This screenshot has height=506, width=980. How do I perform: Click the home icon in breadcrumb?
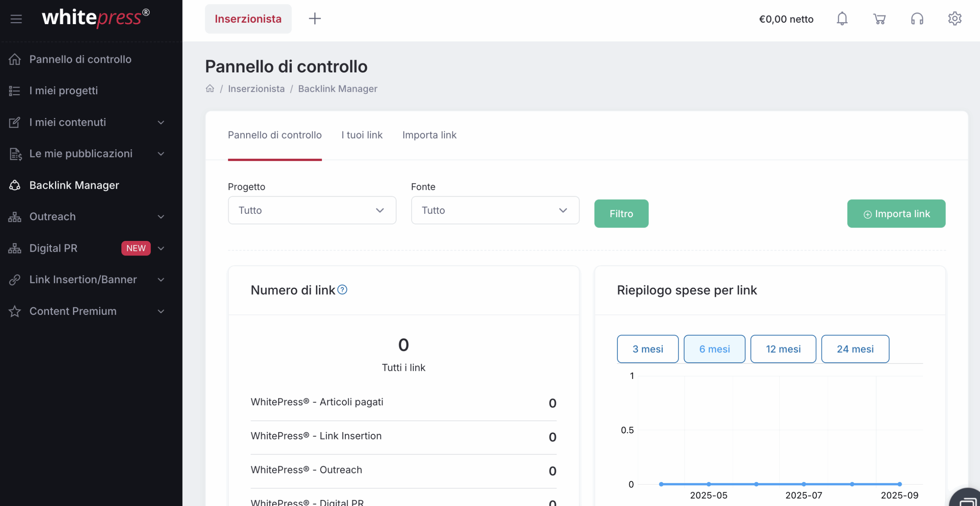point(210,89)
